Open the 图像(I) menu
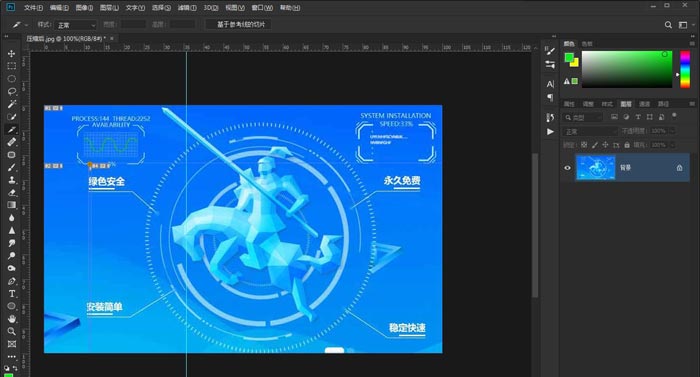The image size is (700, 377). [84, 8]
